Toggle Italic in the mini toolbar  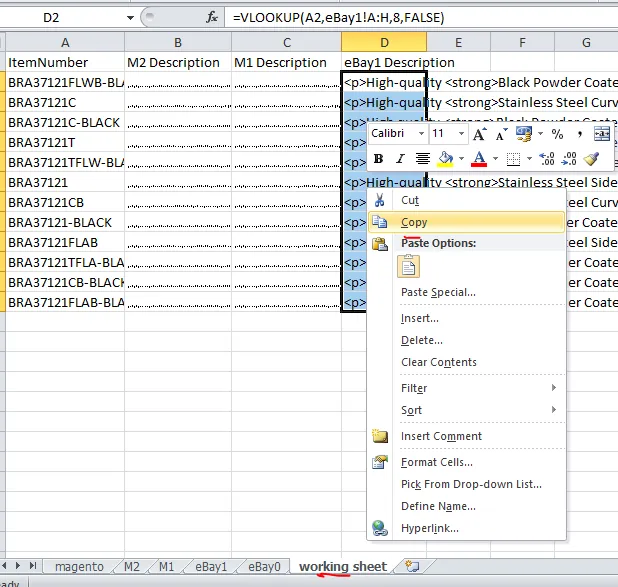(400, 159)
